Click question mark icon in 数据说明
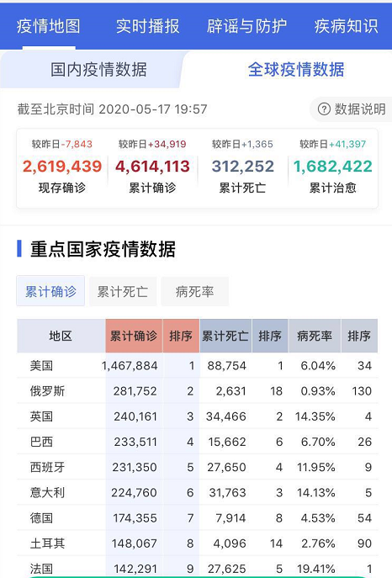 point(324,109)
